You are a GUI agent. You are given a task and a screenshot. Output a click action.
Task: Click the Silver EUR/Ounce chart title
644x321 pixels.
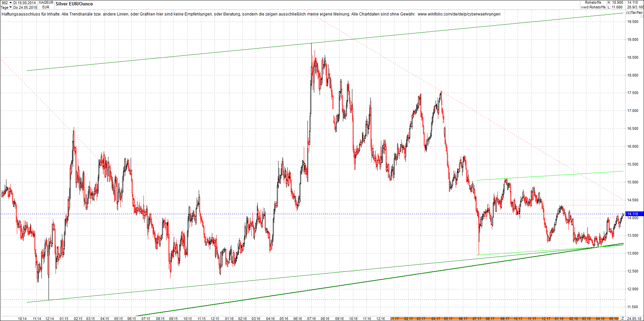74,4
